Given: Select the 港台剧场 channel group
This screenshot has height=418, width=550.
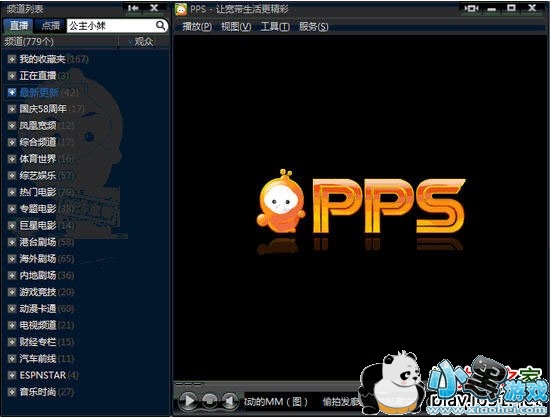Looking at the screenshot, I should tap(38, 242).
